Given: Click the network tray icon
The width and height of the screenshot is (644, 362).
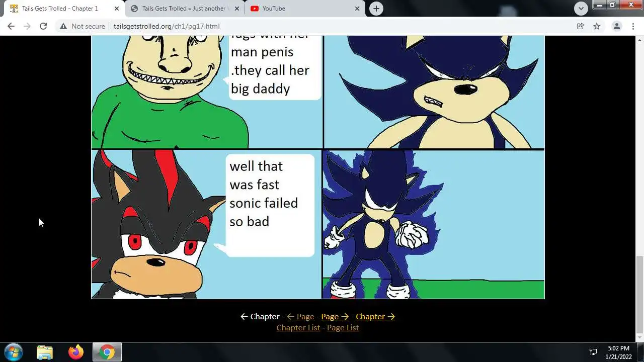Looking at the screenshot, I should pyautogui.click(x=593, y=352).
